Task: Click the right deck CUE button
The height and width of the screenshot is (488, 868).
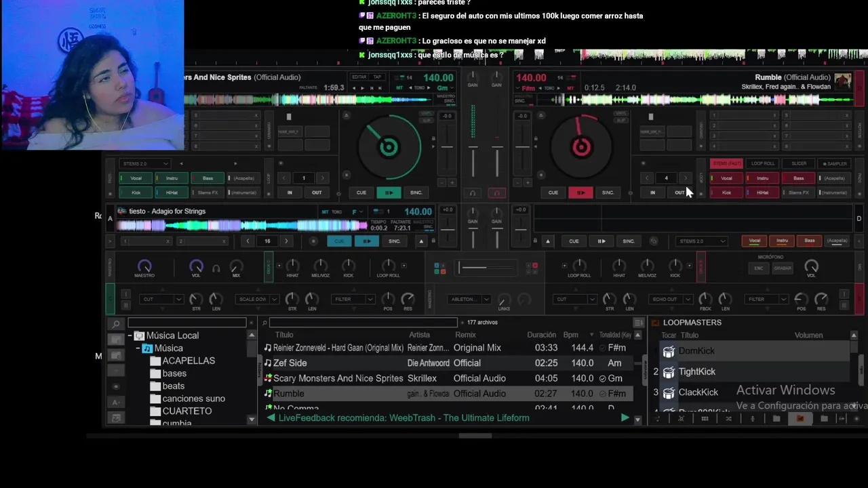Action: click(x=553, y=192)
